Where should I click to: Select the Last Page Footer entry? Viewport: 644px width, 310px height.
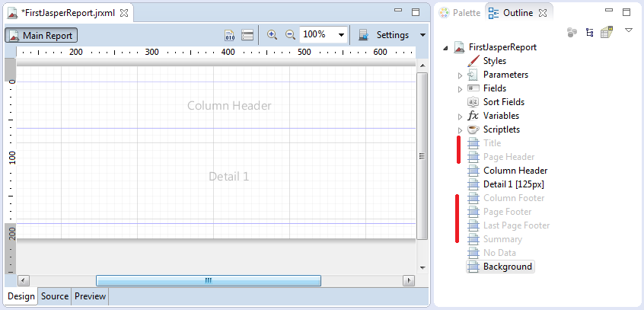point(516,225)
